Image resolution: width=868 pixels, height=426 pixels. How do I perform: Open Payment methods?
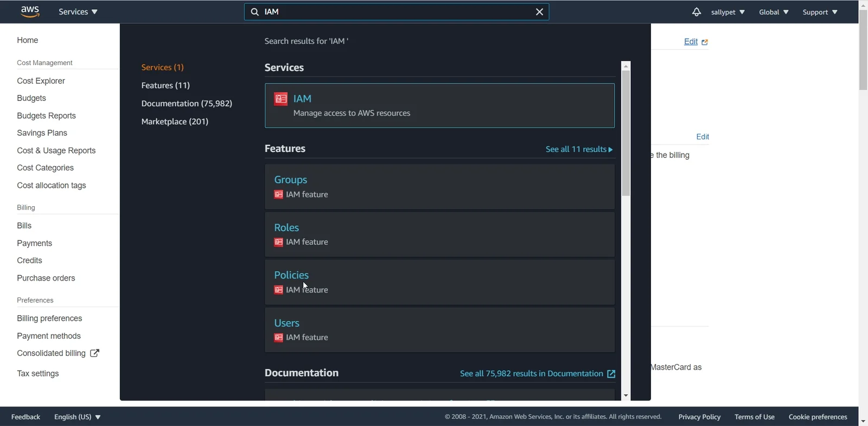point(49,336)
